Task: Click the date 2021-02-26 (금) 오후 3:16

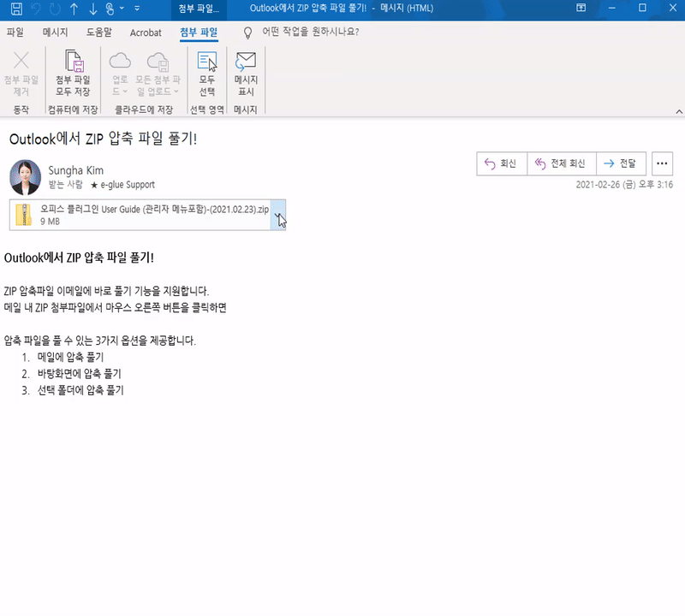Action: [624, 185]
